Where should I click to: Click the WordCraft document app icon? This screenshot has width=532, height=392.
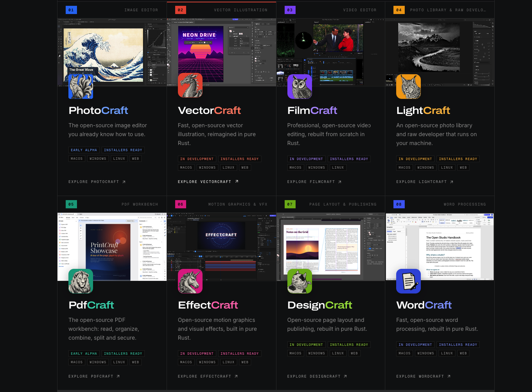click(x=408, y=281)
